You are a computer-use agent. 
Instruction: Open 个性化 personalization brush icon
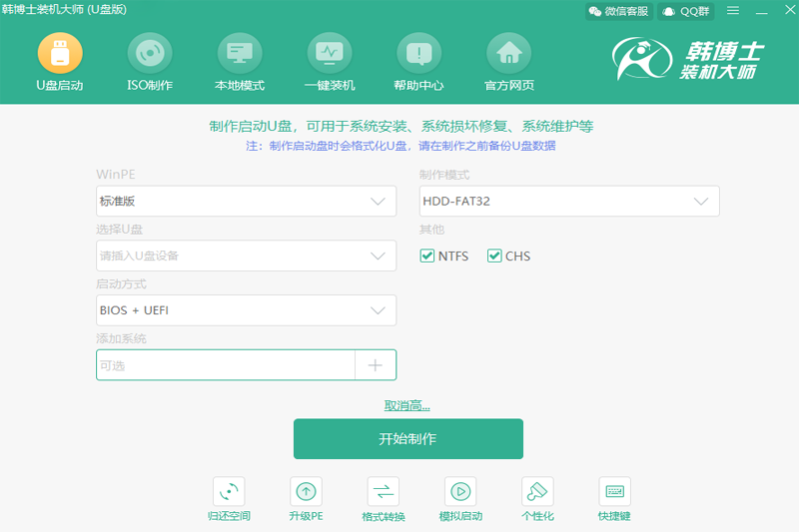537,491
